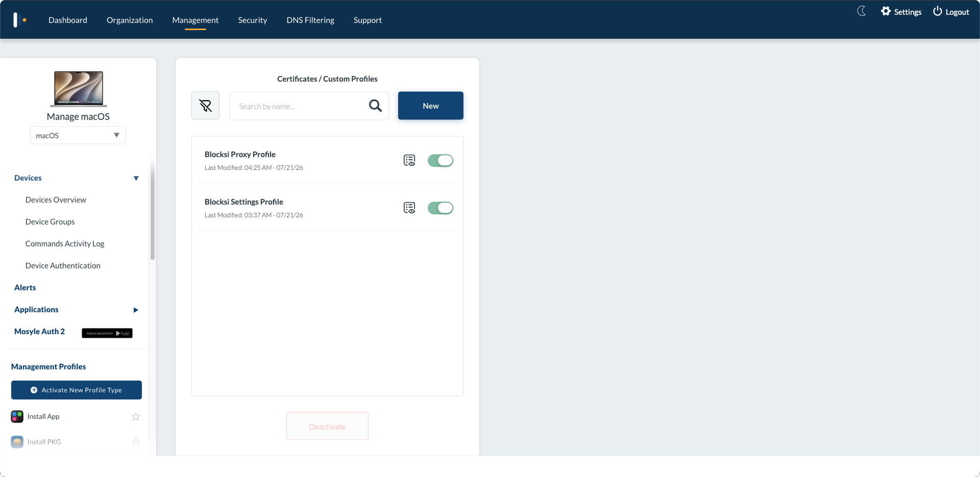
Task: Click the MacBook device image
Action: coord(79,89)
